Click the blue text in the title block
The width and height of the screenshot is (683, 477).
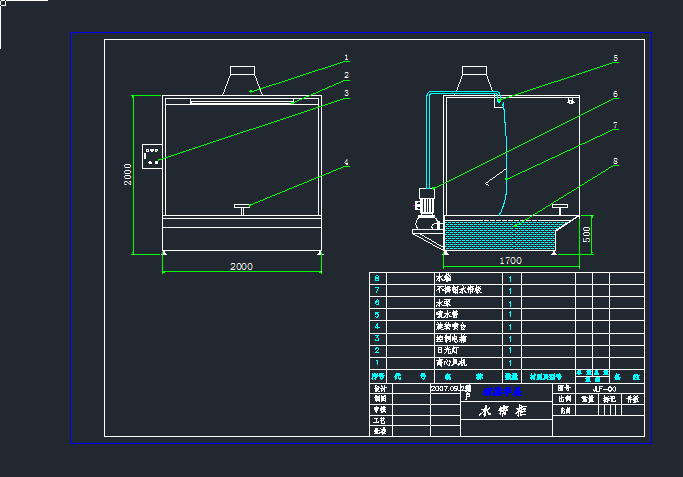point(503,393)
